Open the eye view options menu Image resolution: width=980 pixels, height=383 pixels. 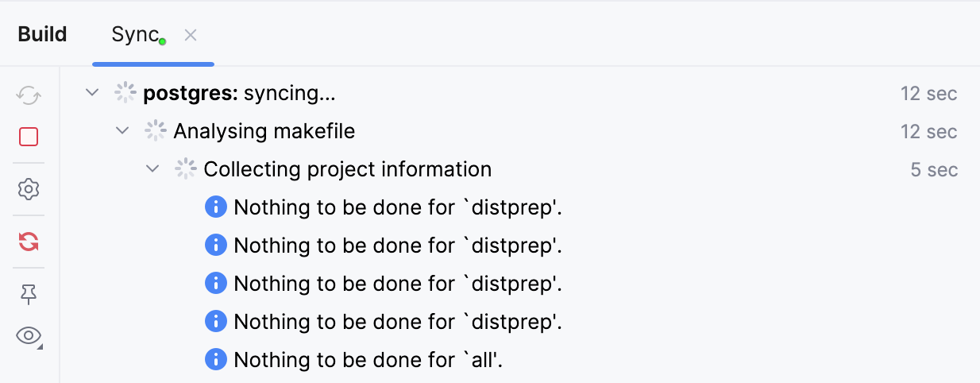[x=29, y=336]
